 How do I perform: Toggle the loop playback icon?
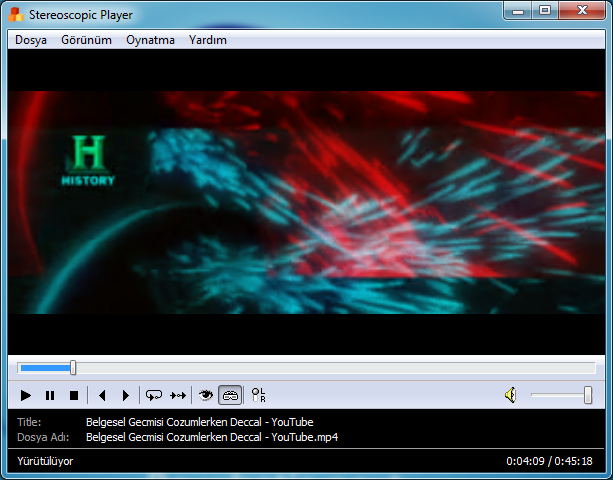coord(154,396)
